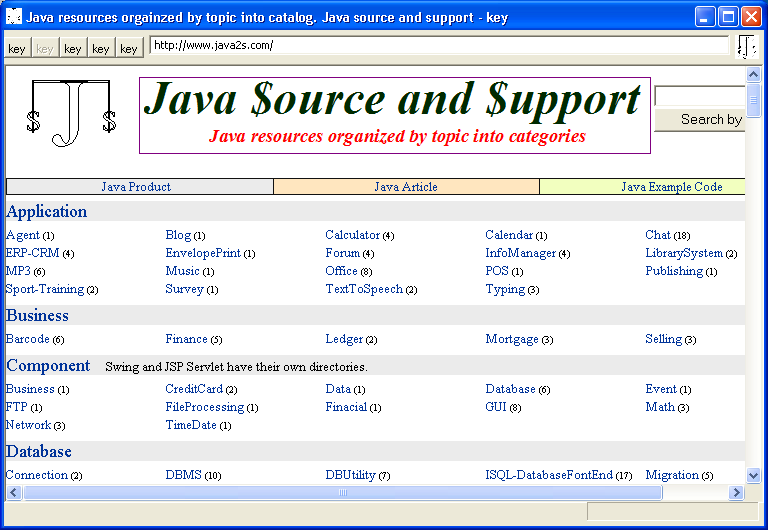Screen dimensions: 768x530
Task: Open the Event link
Action: (x=661, y=389)
